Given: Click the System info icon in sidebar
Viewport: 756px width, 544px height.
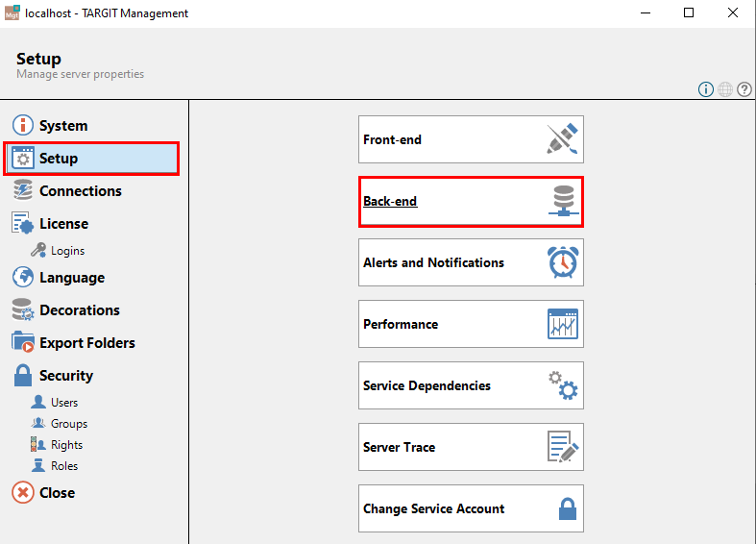Looking at the screenshot, I should pyautogui.click(x=23, y=125).
